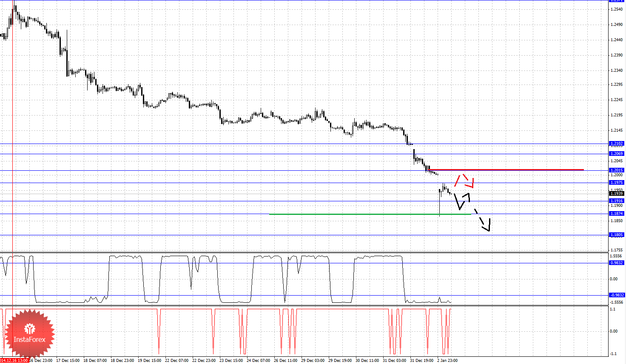
Task: Select the oscillator level label -0.9832
Action: point(617,295)
